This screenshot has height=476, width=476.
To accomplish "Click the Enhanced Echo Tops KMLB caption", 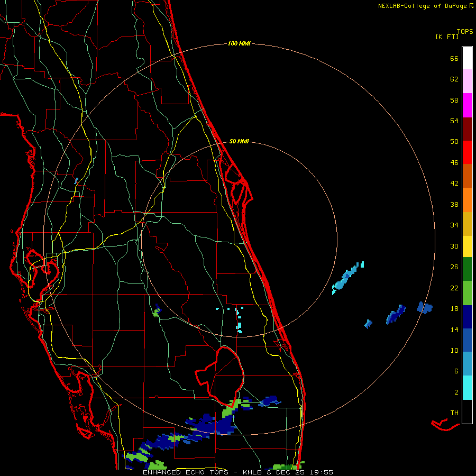I will pyautogui.click(x=238, y=472).
